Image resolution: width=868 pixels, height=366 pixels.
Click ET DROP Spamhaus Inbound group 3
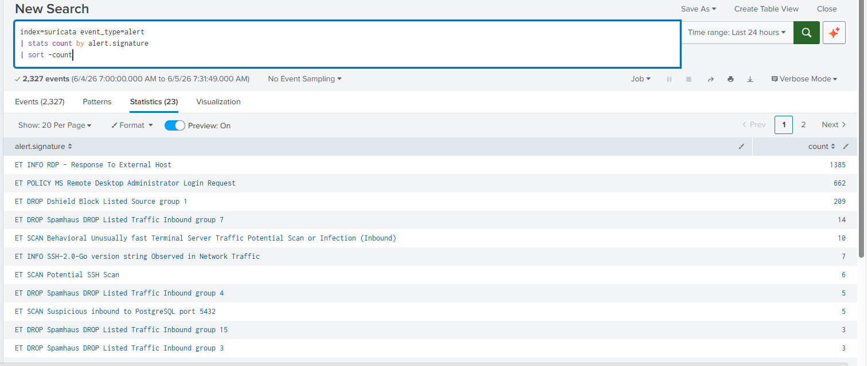119,348
